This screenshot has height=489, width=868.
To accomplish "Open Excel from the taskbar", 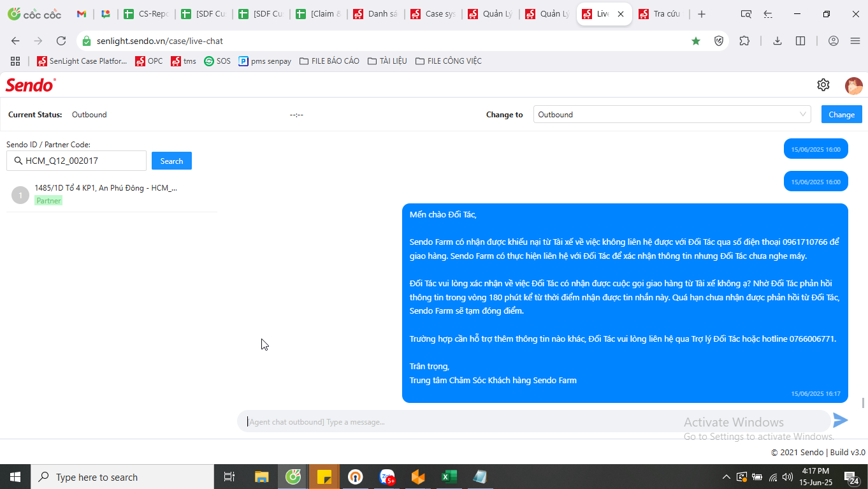I will point(449,477).
